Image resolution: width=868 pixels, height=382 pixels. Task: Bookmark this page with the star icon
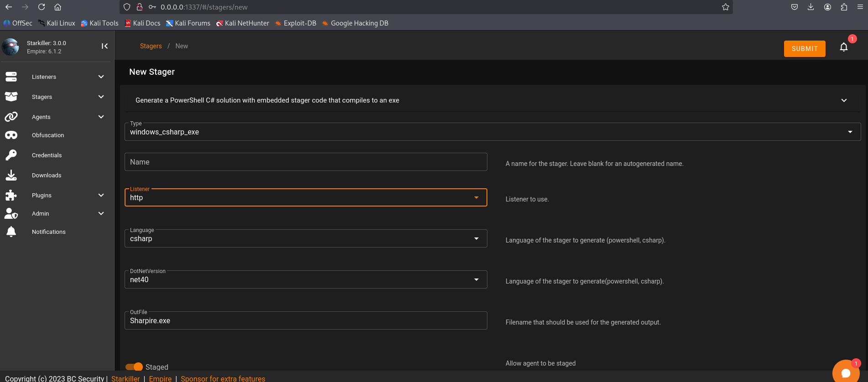(x=726, y=7)
